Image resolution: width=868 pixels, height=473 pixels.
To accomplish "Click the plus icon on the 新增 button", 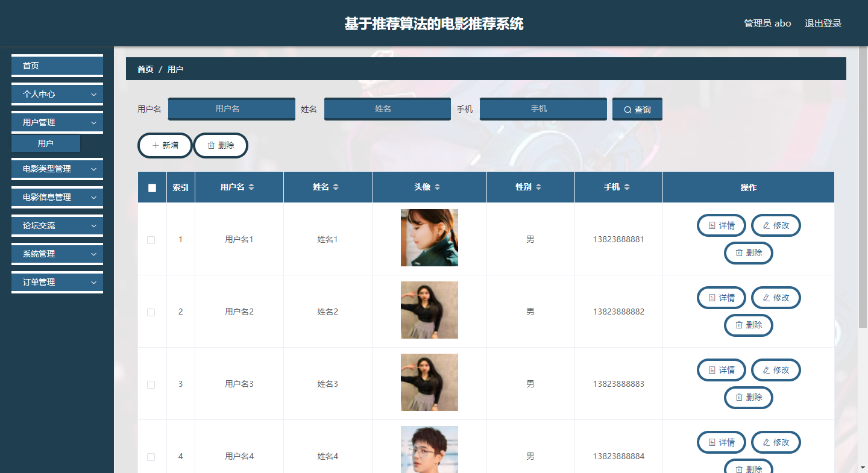I will (156, 145).
